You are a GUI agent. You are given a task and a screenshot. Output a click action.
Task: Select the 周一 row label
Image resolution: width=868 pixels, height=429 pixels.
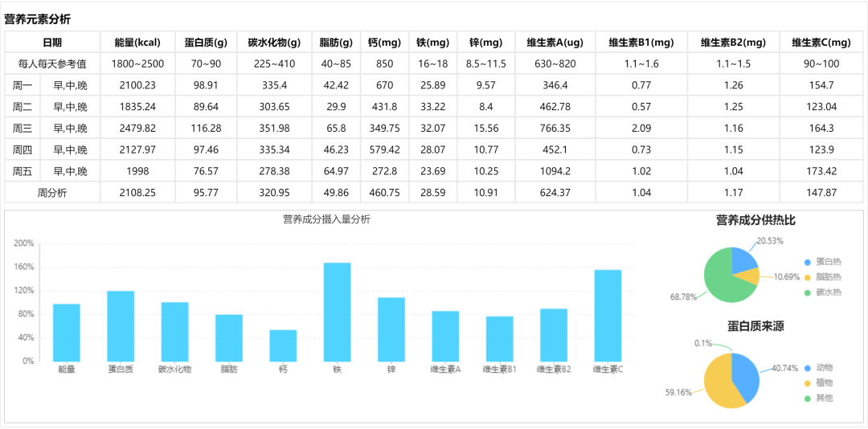point(23,85)
